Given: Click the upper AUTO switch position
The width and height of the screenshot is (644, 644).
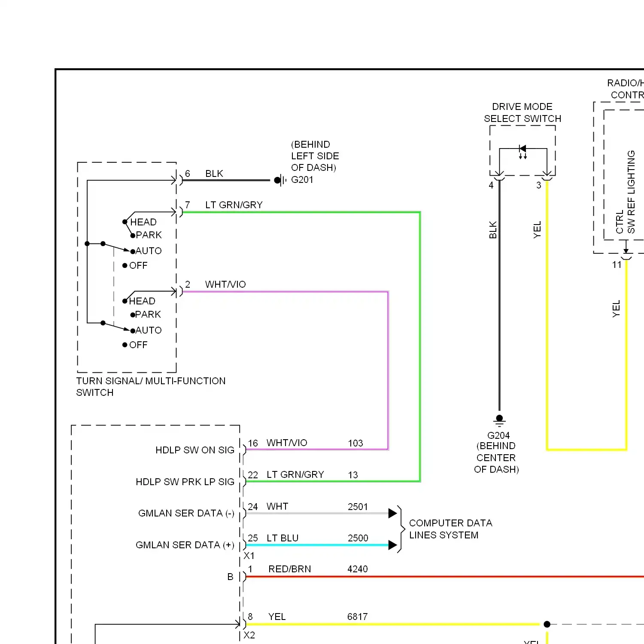Looking at the screenshot, I should pos(149,251).
